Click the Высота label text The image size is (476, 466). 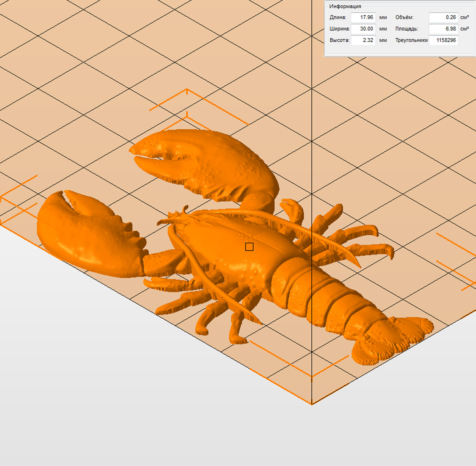tap(339, 40)
